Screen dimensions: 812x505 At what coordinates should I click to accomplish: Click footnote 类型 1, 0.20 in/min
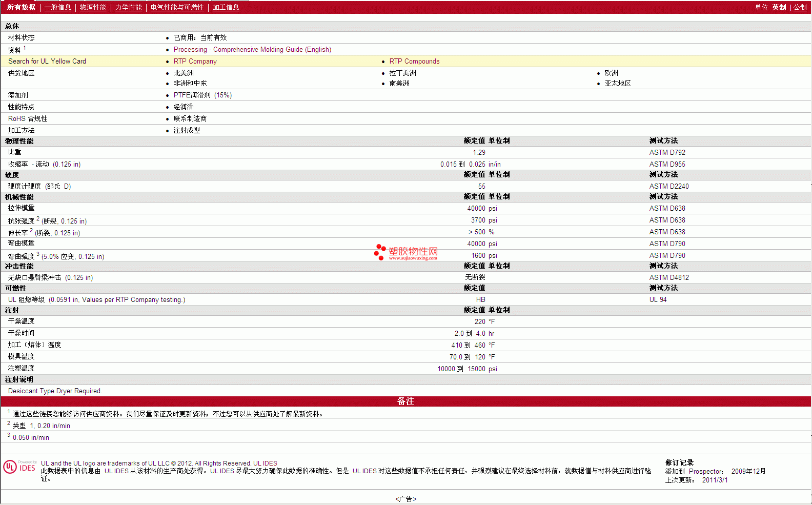pos(41,426)
